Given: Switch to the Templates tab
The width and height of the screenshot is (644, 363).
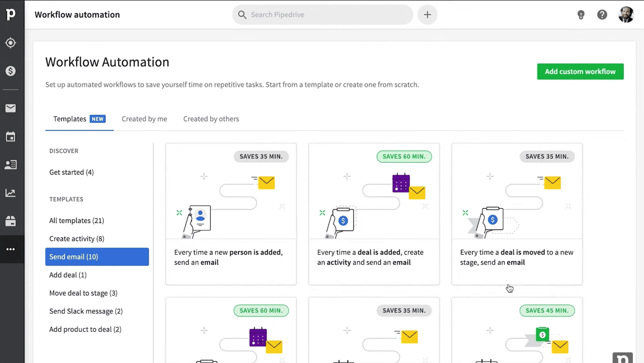Looking at the screenshot, I should 79,119.
